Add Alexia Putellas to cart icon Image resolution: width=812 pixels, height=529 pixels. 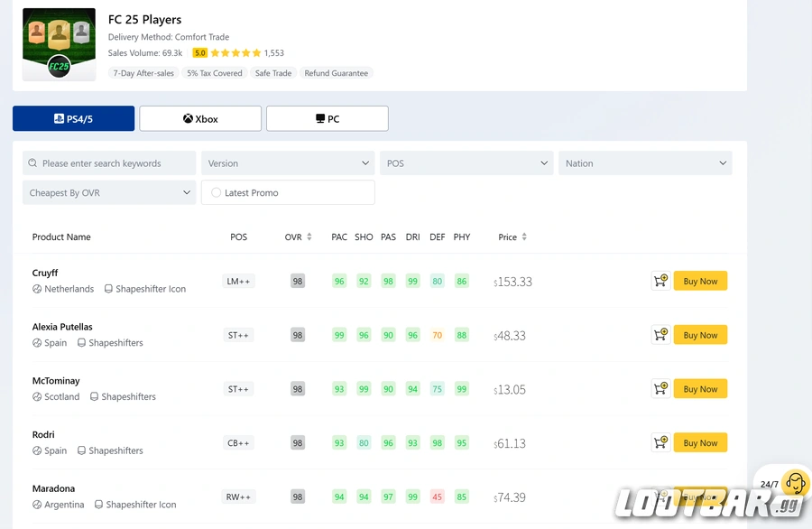pyautogui.click(x=660, y=335)
